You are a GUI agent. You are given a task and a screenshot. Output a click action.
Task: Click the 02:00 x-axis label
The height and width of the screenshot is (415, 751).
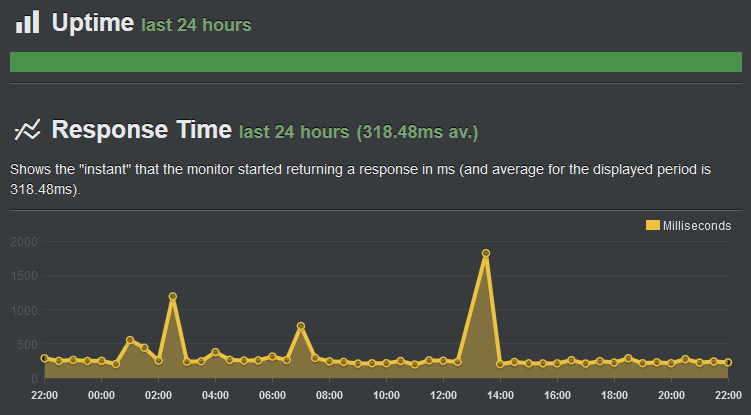click(x=159, y=395)
